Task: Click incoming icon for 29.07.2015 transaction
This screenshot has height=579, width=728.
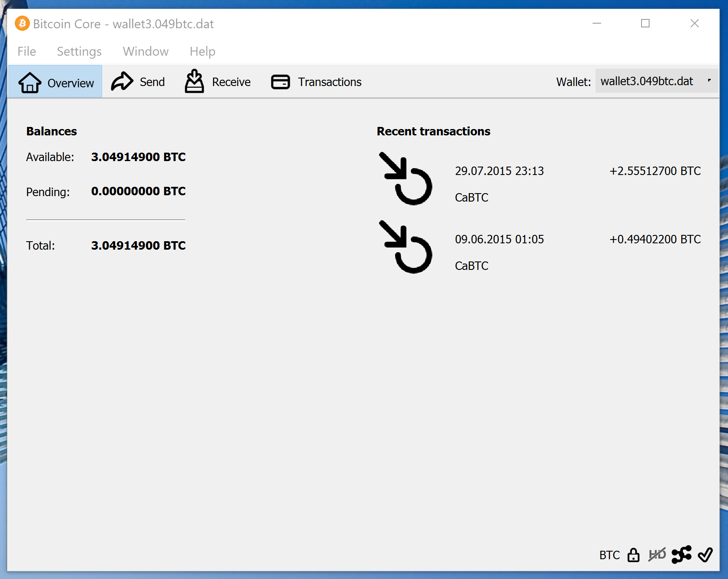Action: [405, 179]
